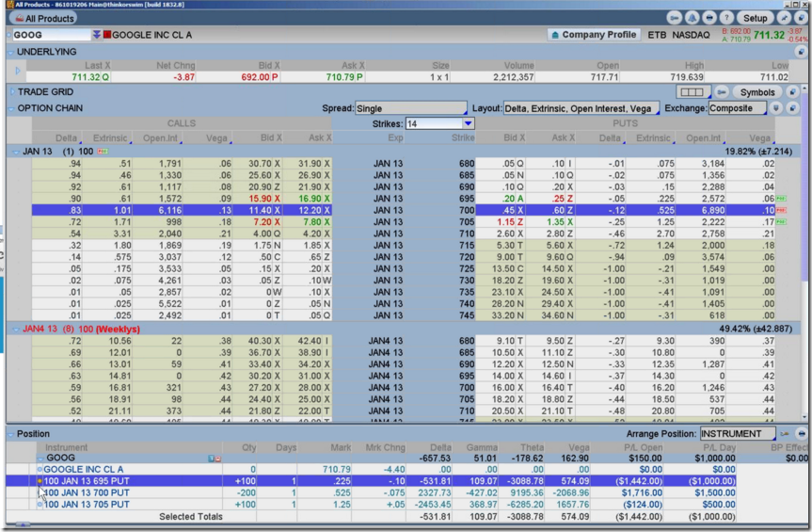This screenshot has height=532, width=812.
Task: Click red tag icon on 700 strike row
Action: tap(781, 210)
